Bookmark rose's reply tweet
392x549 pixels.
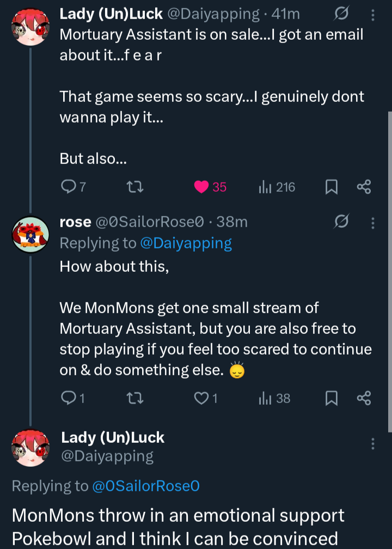tap(331, 399)
